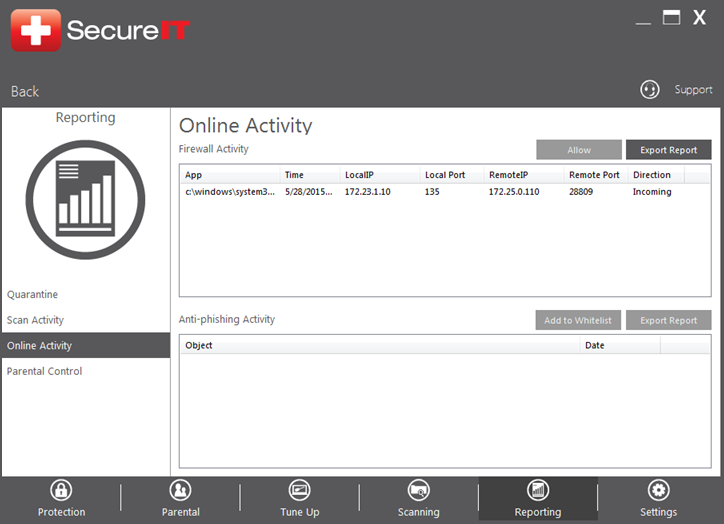Switch to the Scanning tab label
The height and width of the screenshot is (524, 724).
[419, 512]
